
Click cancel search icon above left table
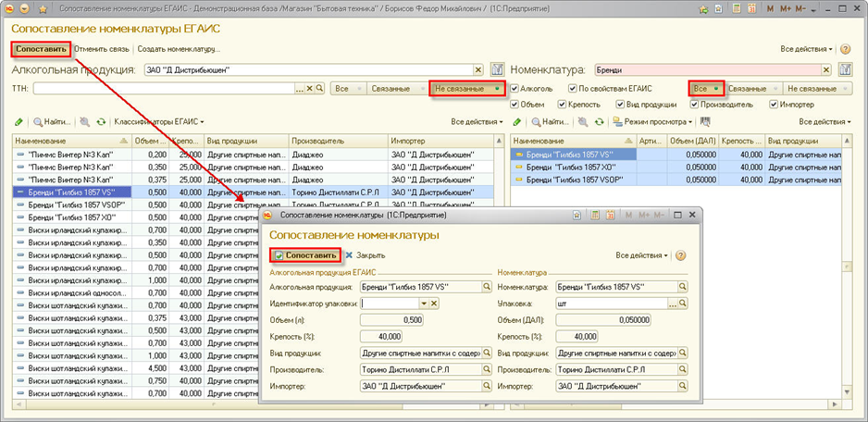[x=85, y=122]
